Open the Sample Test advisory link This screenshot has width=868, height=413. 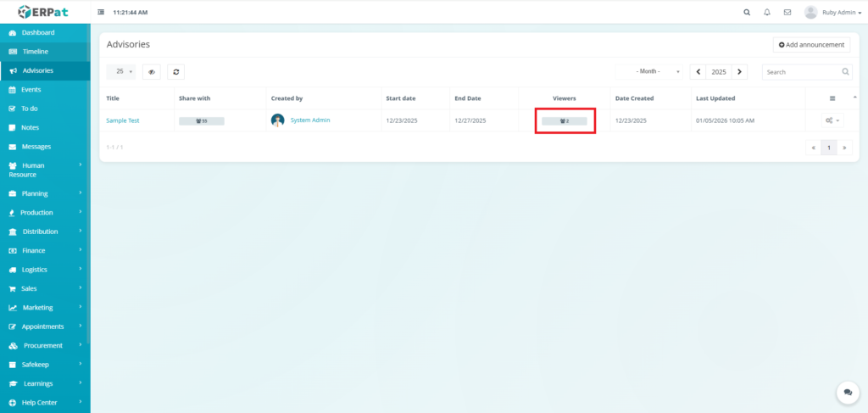pyautogui.click(x=122, y=120)
